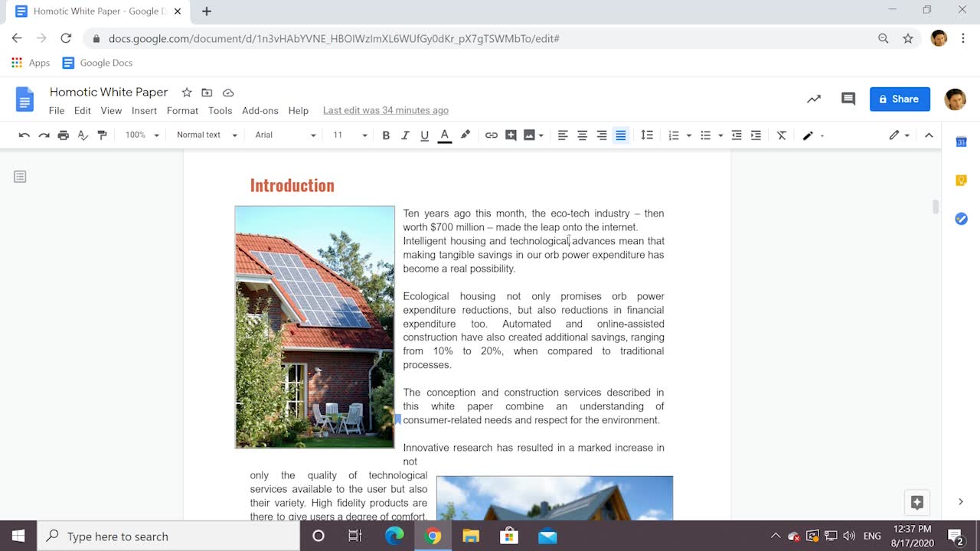Open the Arial font dropdown
Screen dimensions: 980x551
pyautogui.click(x=285, y=135)
